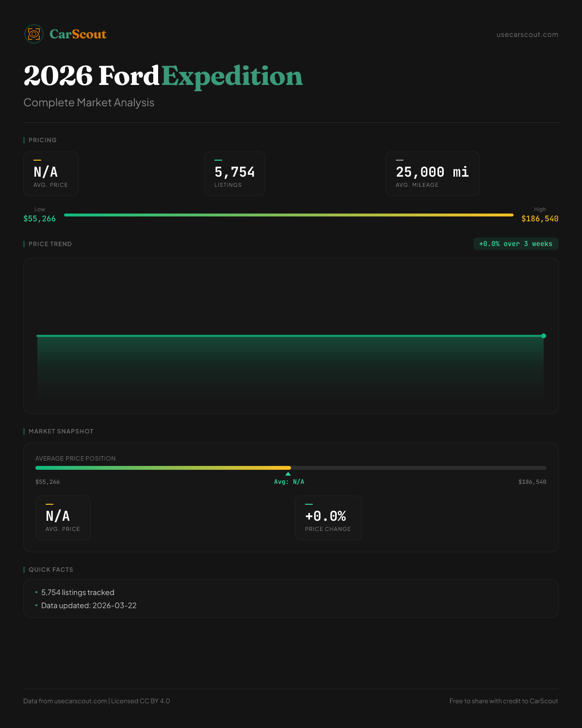582x728 pixels.
Task: Click the average price position progress bar
Action: point(291,468)
